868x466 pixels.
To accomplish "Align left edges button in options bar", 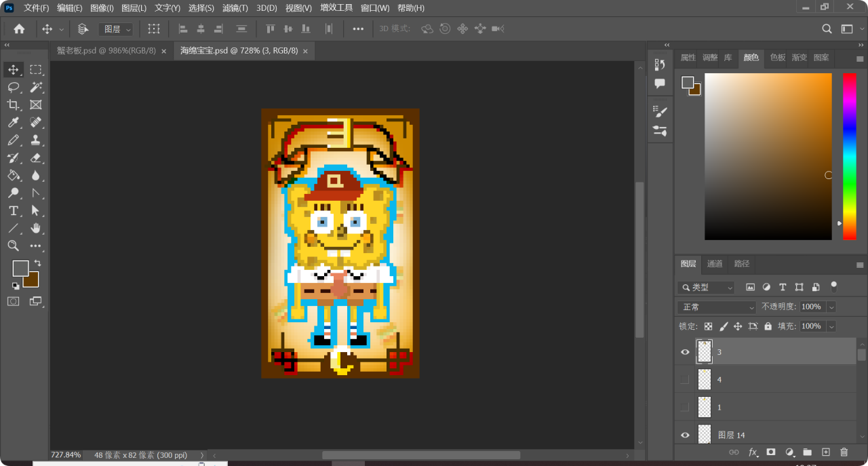I will [183, 29].
